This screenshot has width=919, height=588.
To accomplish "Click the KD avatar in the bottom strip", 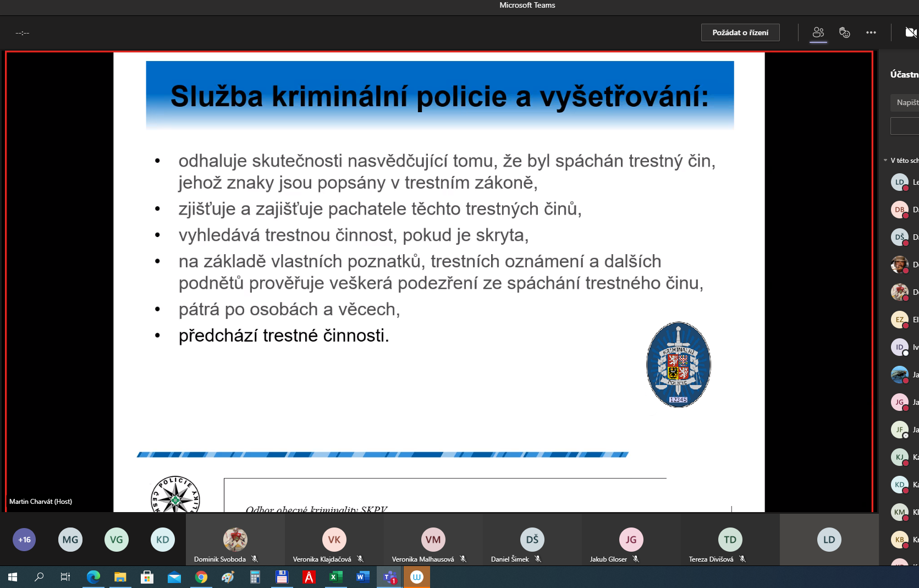I will click(163, 540).
